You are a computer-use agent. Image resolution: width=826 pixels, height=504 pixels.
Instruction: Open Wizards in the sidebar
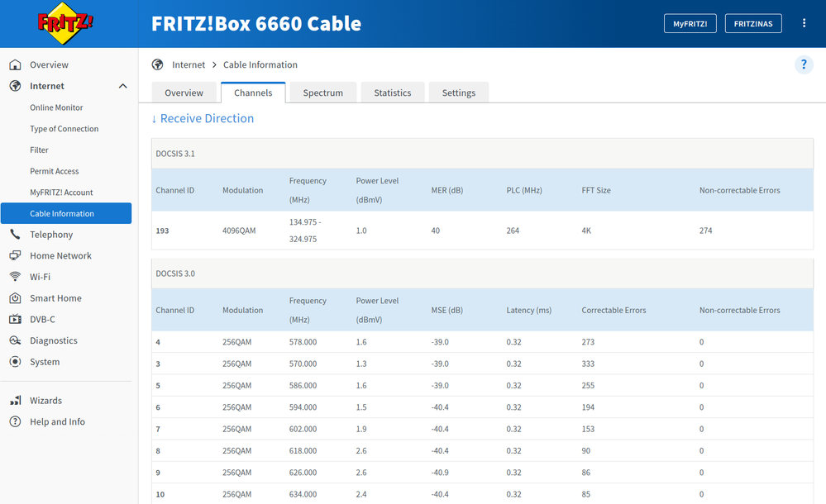coord(45,401)
